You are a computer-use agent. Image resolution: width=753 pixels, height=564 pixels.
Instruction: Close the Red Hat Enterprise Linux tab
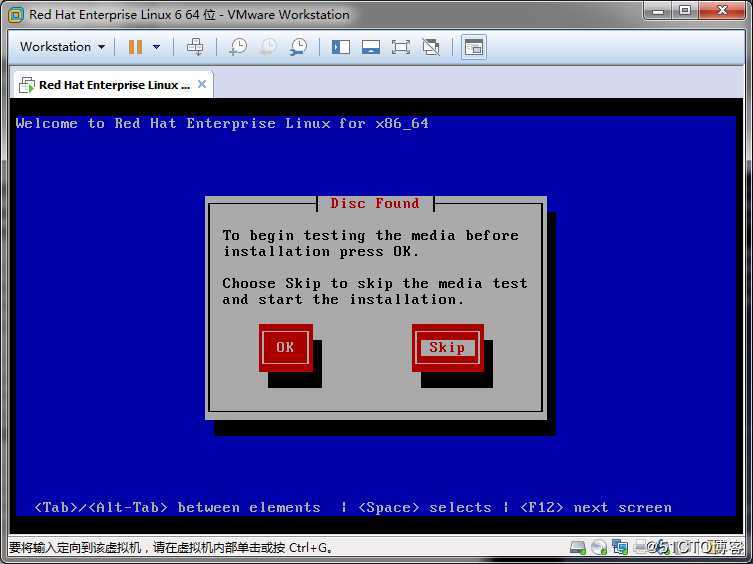202,84
